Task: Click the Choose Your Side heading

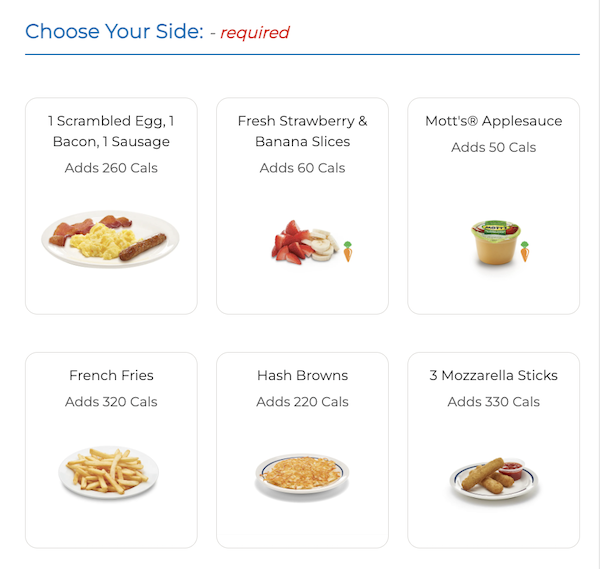Action: [x=114, y=31]
